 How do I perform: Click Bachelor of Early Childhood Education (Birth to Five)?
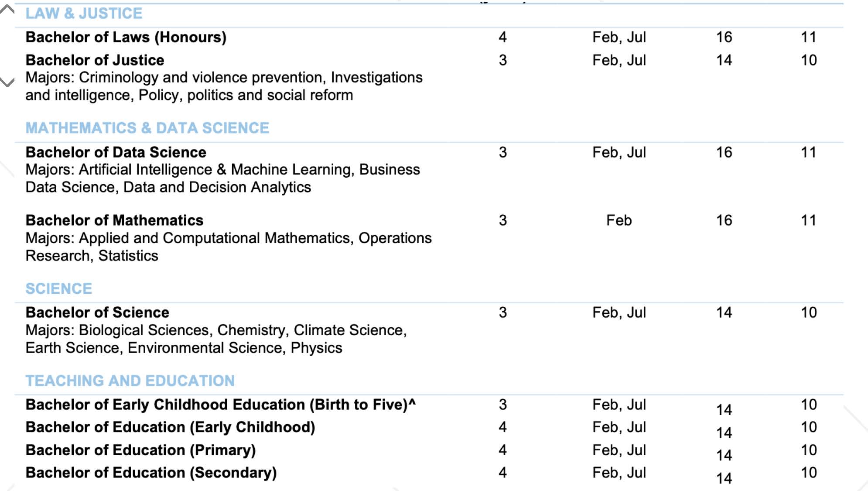(220, 405)
